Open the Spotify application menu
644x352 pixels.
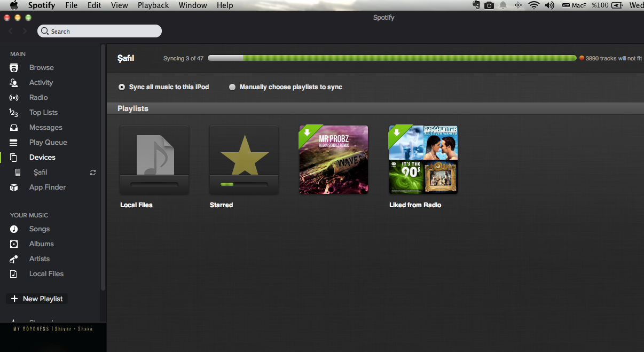point(42,5)
